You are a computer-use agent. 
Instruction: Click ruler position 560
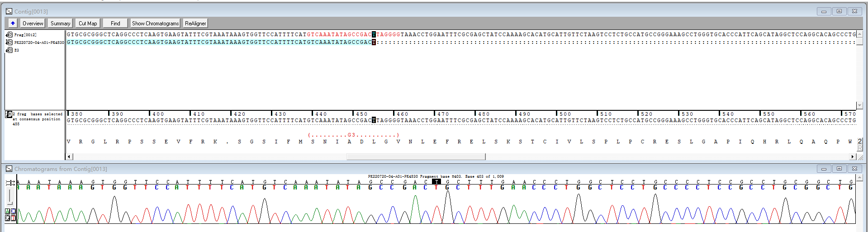coord(810,114)
